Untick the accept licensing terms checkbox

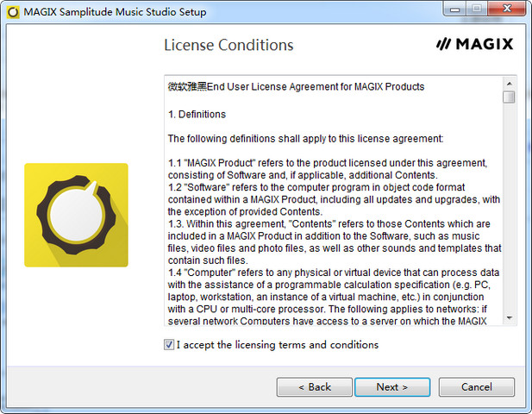tap(169, 345)
